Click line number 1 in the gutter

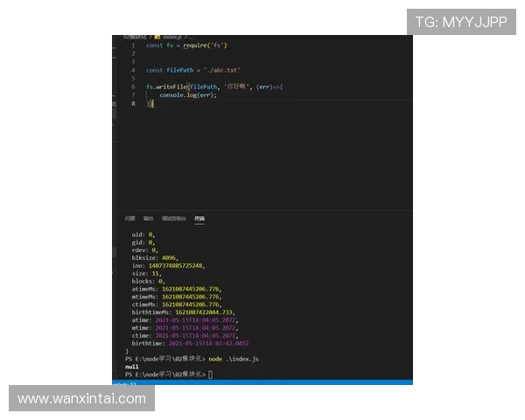coord(133,45)
